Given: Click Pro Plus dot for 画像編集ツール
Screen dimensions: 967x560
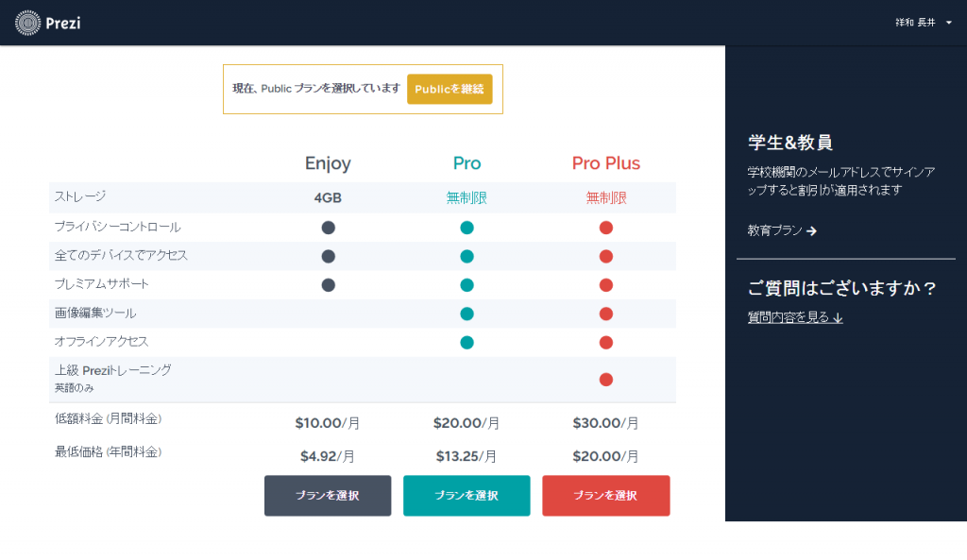Looking at the screenshot, I should point(606,314).
